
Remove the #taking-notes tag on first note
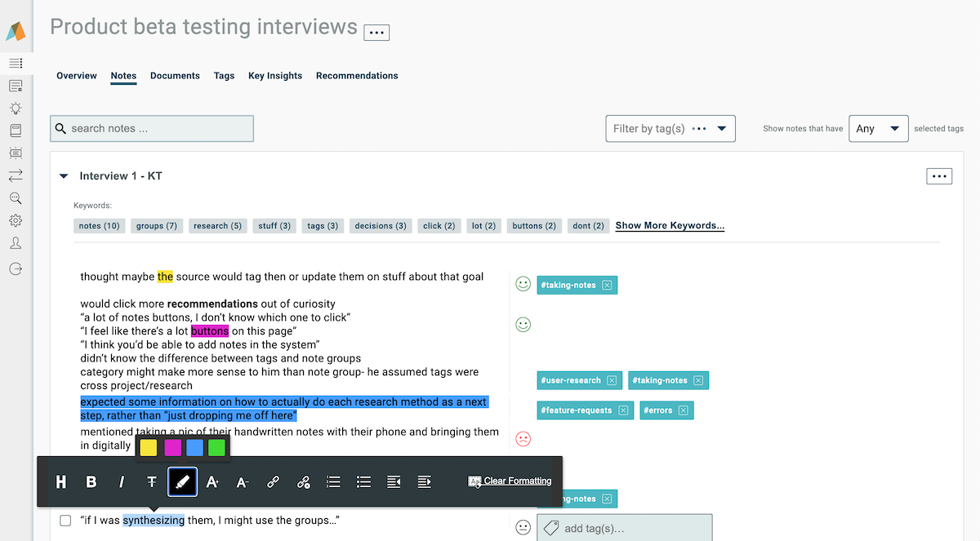point(607,285)
